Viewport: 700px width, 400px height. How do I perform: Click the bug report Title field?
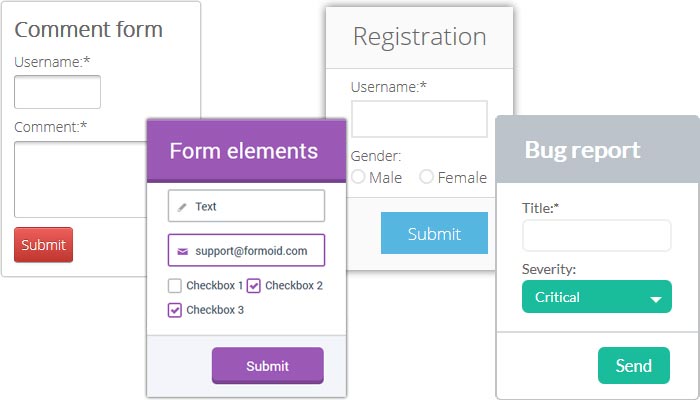point(596,236)
